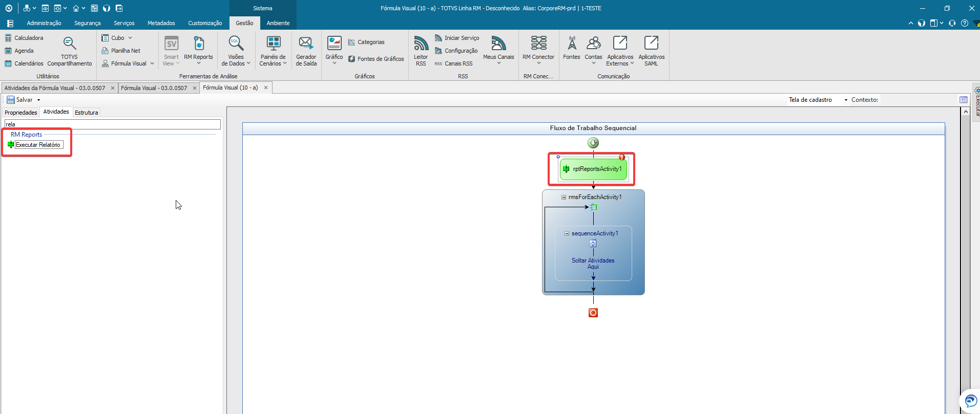Click the activities search field
Screen dimensions: 980x414
(x=113, y=124)
